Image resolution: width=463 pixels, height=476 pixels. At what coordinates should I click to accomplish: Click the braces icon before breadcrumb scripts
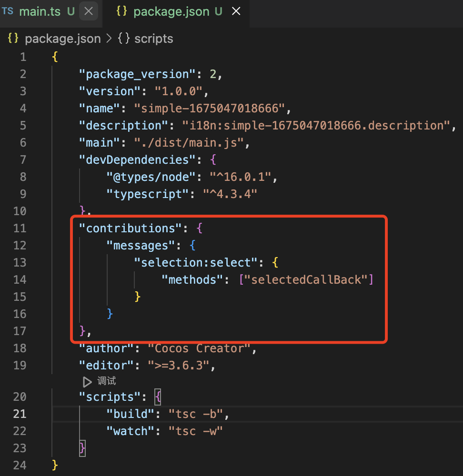click(x=124, y=39)
